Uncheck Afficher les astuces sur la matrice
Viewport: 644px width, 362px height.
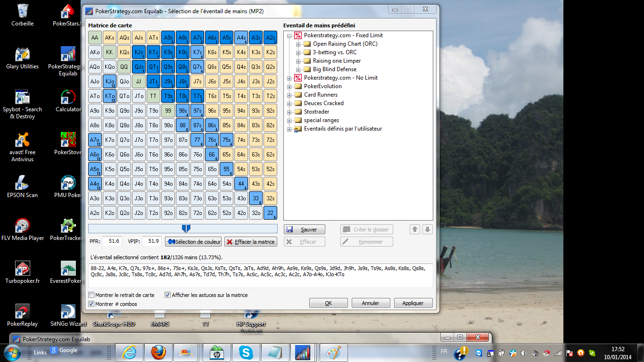coord(167,295)
